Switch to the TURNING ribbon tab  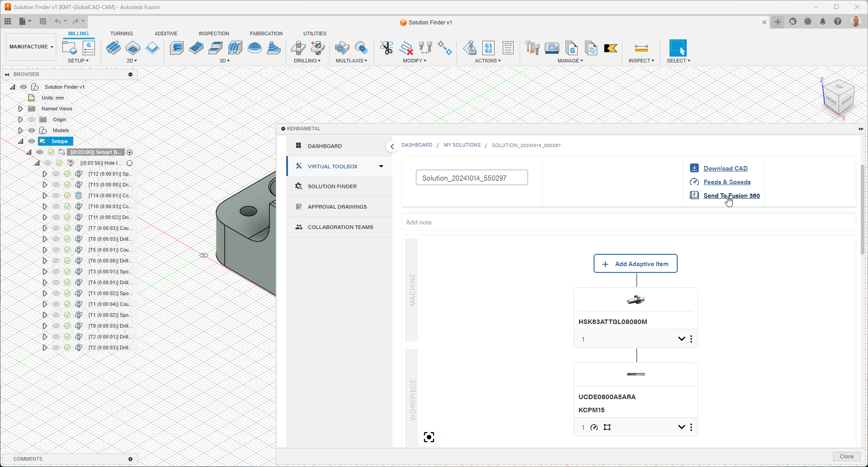(x=121, y=33)
